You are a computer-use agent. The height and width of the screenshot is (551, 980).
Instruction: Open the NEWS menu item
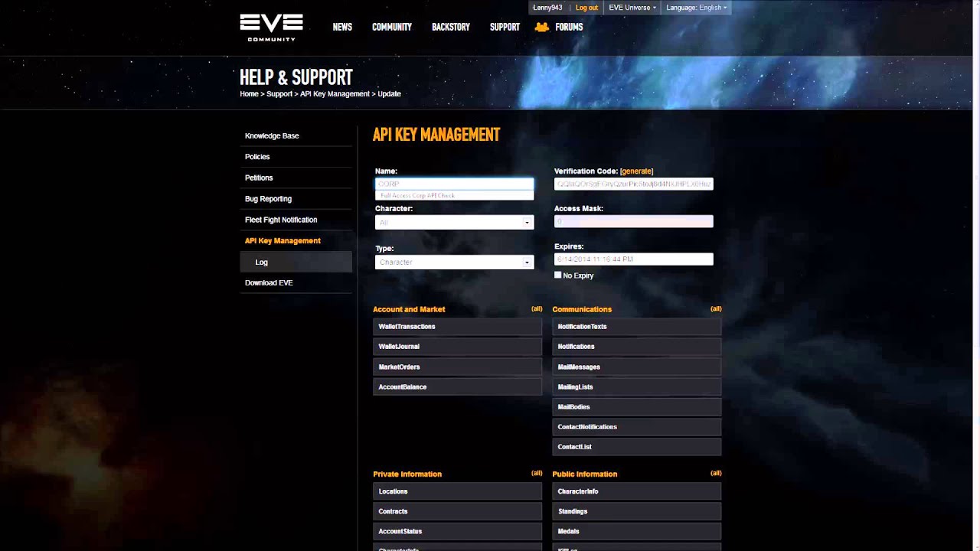tap(342, 27)
